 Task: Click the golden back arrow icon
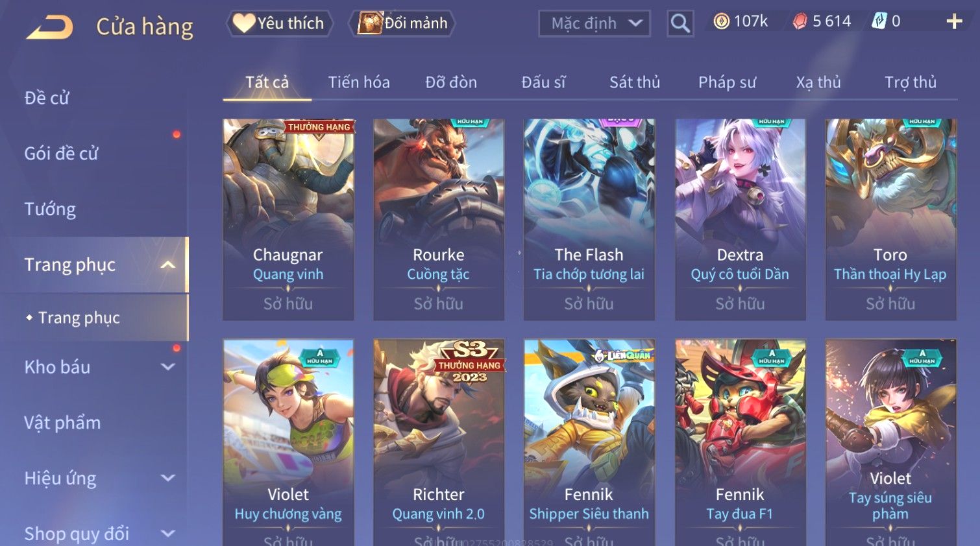coord(50,27)
